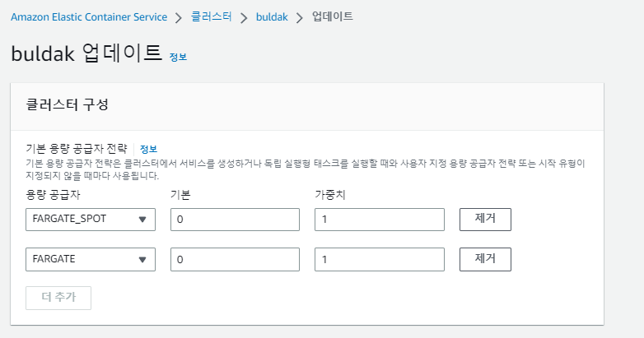Click the 가중치 field in the FARGATE row
This screenshot has width=644, height=338.
[x=380, y=259]
